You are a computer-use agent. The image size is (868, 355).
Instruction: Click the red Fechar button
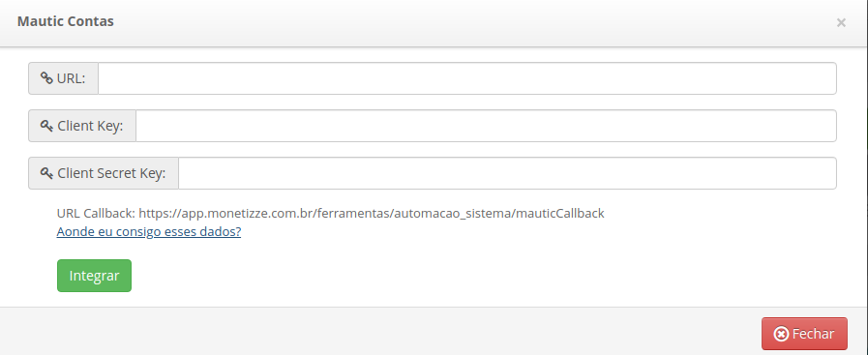[x=804, y=334]
